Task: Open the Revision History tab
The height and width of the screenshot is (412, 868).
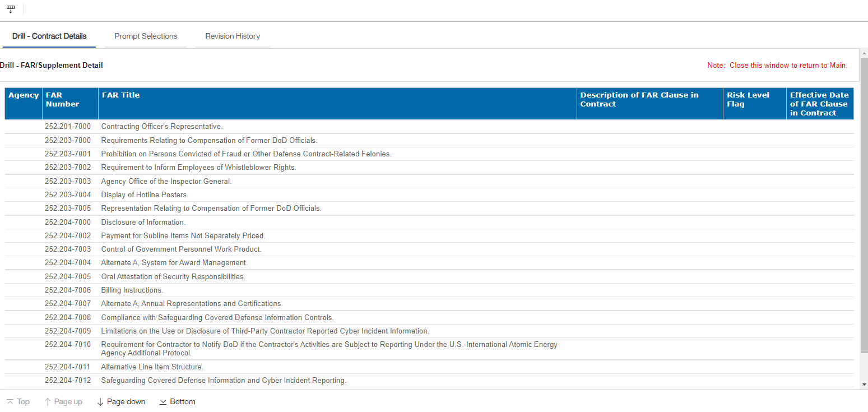Action: pos(233,36)
